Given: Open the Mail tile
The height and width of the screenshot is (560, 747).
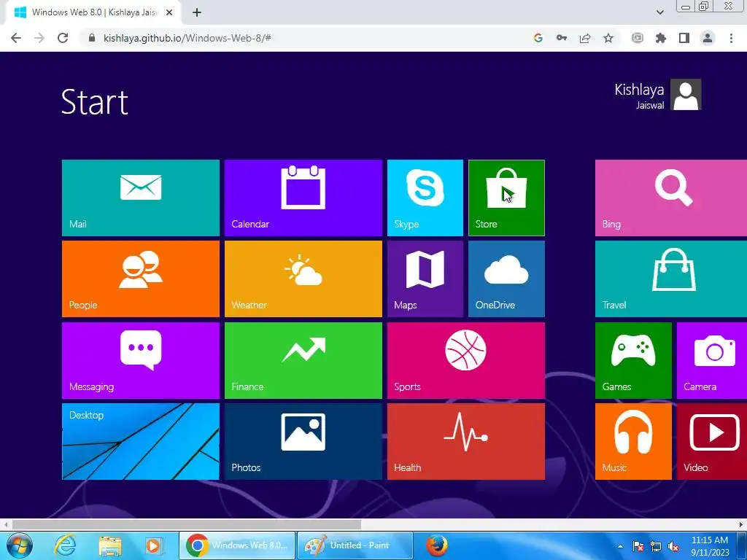Looking at the screenshot, I should (x=141, y=198).
